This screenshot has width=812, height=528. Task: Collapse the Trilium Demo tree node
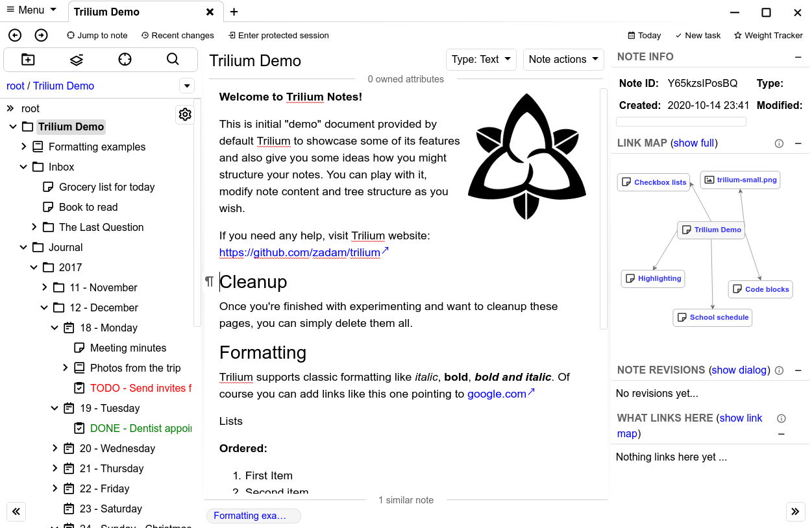click(13, 126)
